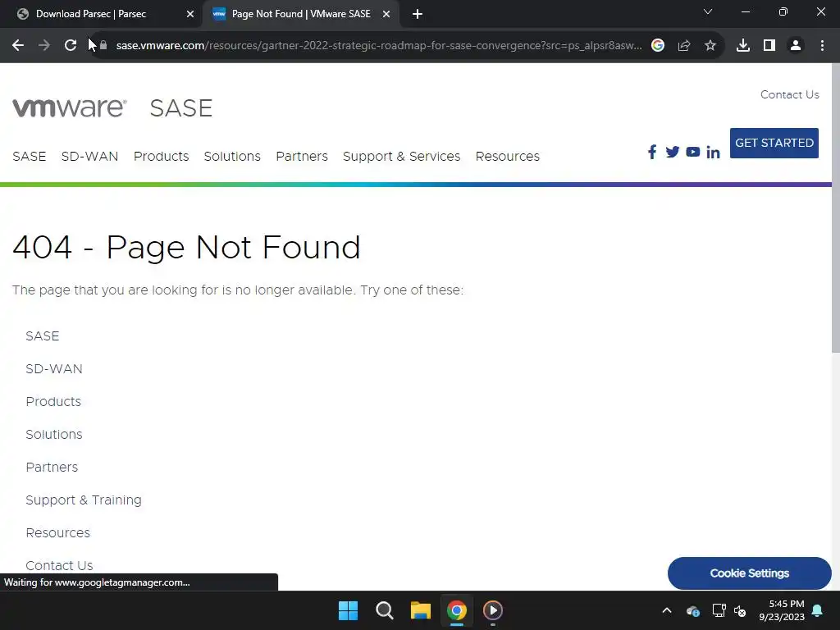Go back with the browser back arrow

pyautogui.click(x=18, y=46)
